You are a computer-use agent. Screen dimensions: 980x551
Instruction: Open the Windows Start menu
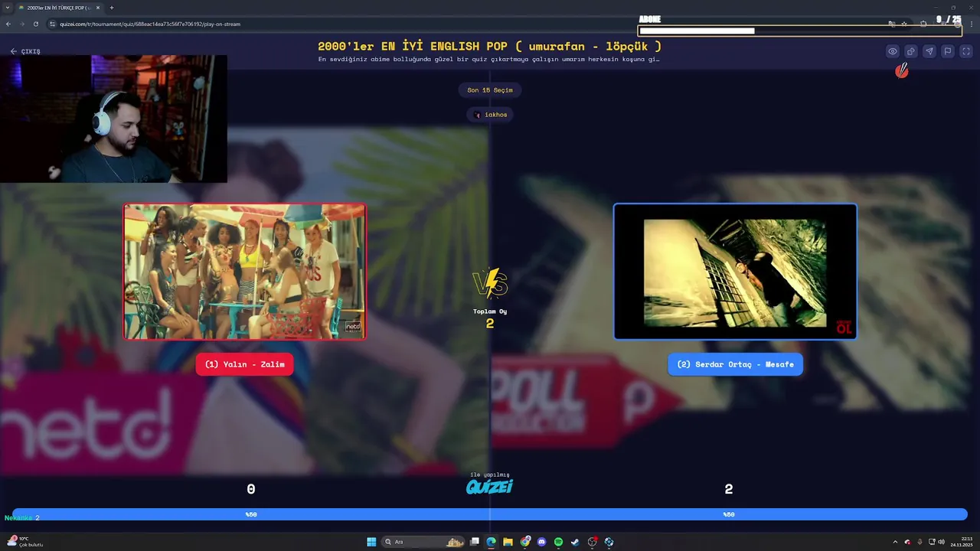click(x=371, y=542)
